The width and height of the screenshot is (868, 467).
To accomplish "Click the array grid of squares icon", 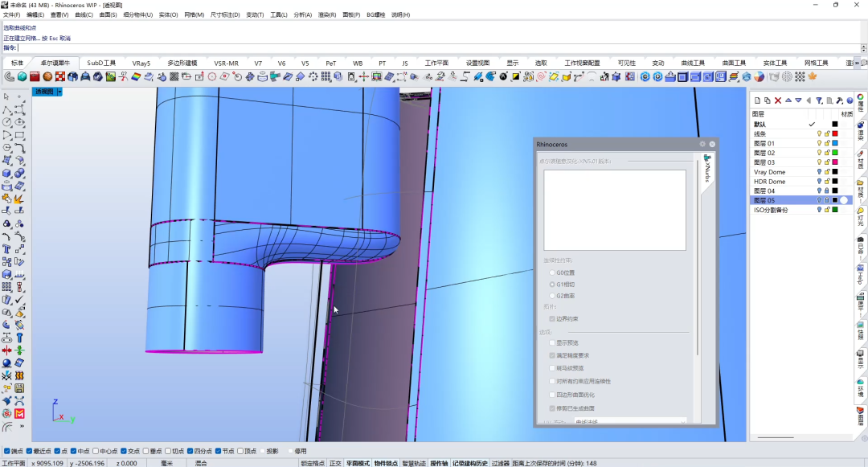I will 325,77.
